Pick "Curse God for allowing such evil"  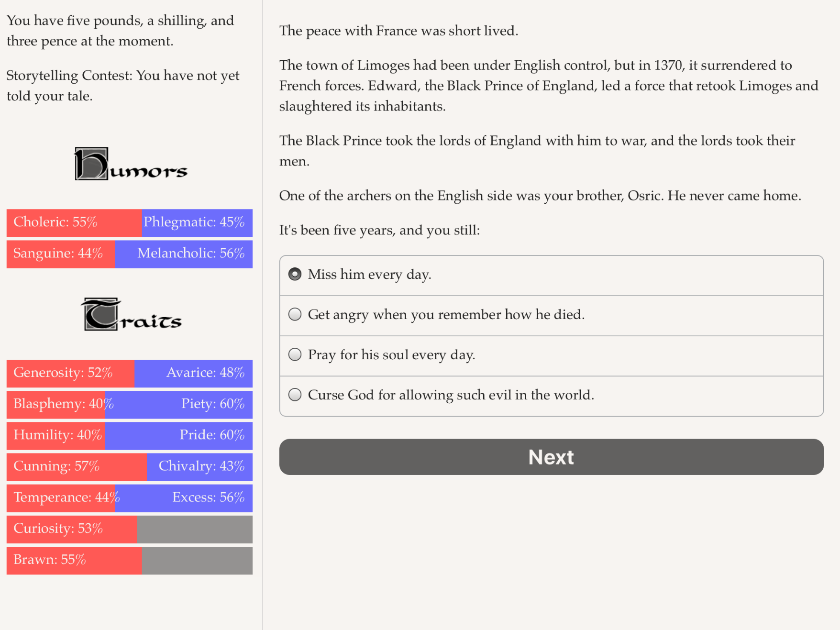coord(551,396)
